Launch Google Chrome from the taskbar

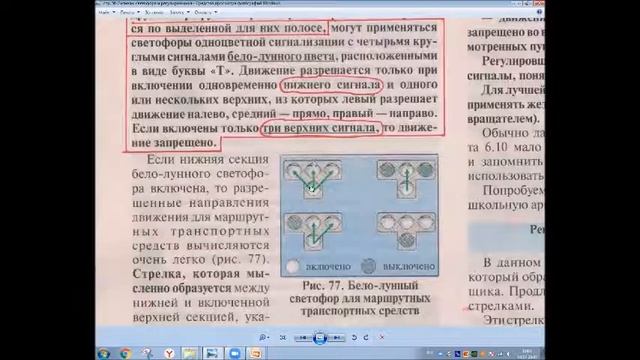tap(126, 353)
